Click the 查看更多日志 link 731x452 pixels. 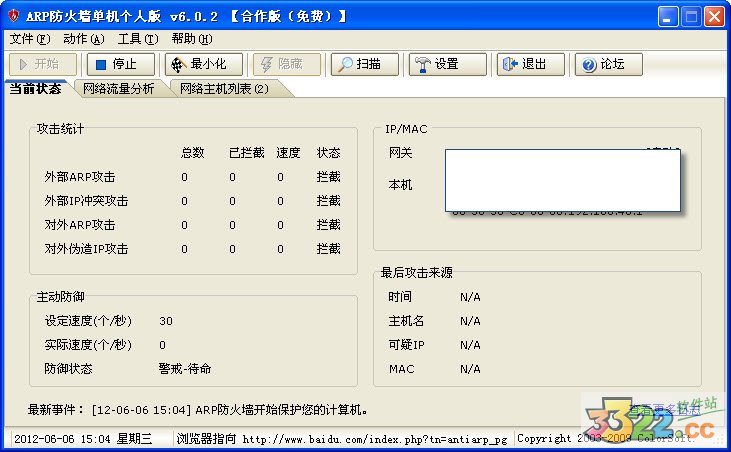664,410
